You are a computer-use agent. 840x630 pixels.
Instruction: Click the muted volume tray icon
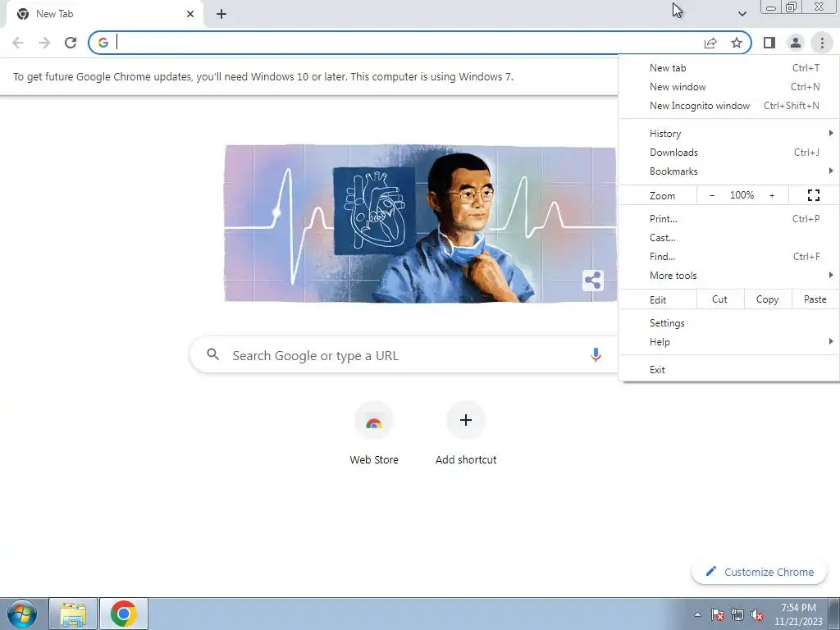757,614
